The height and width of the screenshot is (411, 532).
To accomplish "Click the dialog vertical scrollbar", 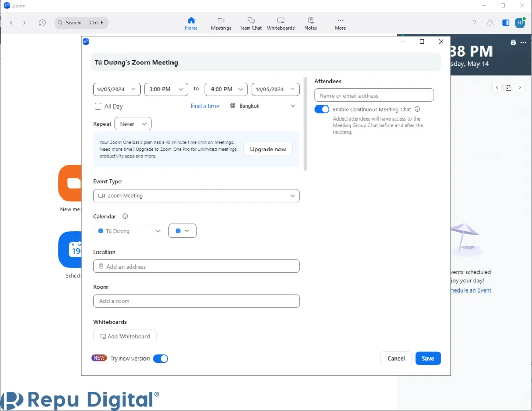I will tap(305, 124).
